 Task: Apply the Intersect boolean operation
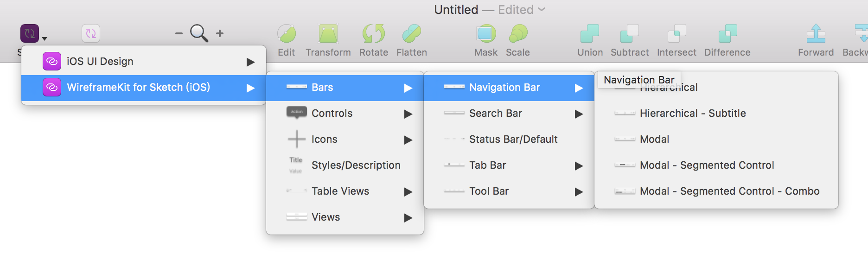pos(677,33)
